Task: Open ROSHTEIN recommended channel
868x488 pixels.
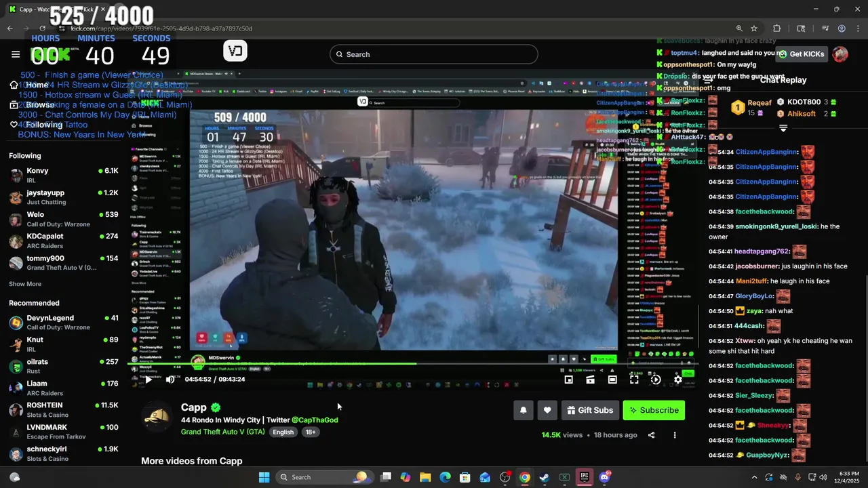Action: (64, 410)
